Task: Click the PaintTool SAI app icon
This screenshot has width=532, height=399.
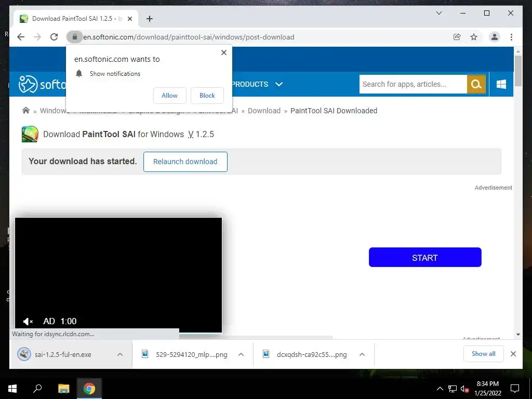Action: coord(30,134)
